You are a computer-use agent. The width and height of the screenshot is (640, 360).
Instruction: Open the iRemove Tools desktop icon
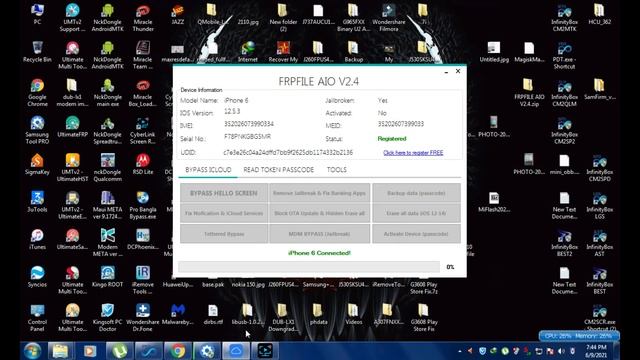pyautogui.click(x=142, y=280)
